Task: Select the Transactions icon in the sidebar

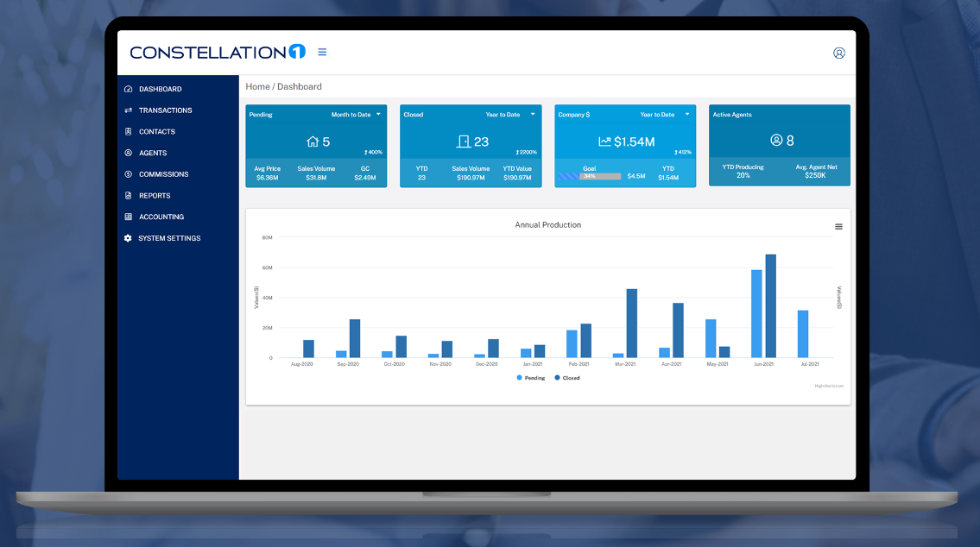Action: [128, 110]
